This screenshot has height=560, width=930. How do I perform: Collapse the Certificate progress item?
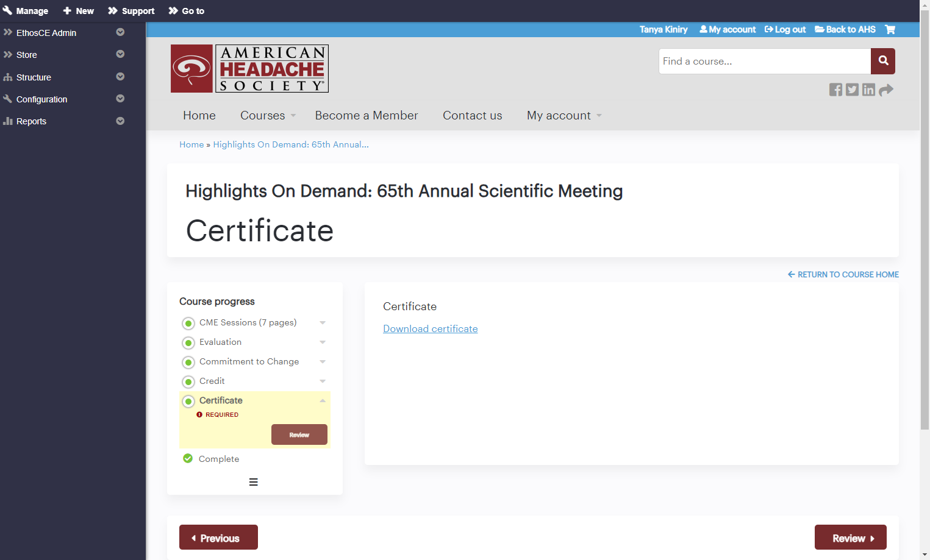pos(323,400)
